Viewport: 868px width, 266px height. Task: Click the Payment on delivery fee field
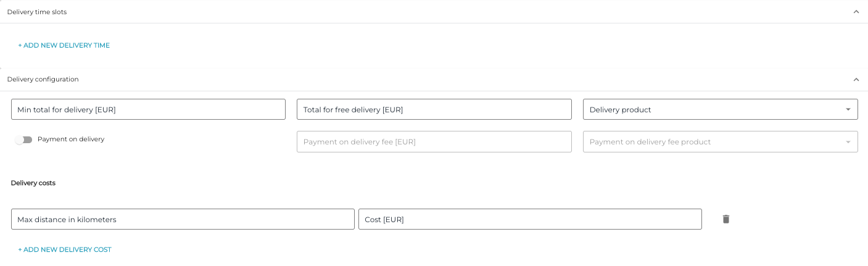(434, 142)
